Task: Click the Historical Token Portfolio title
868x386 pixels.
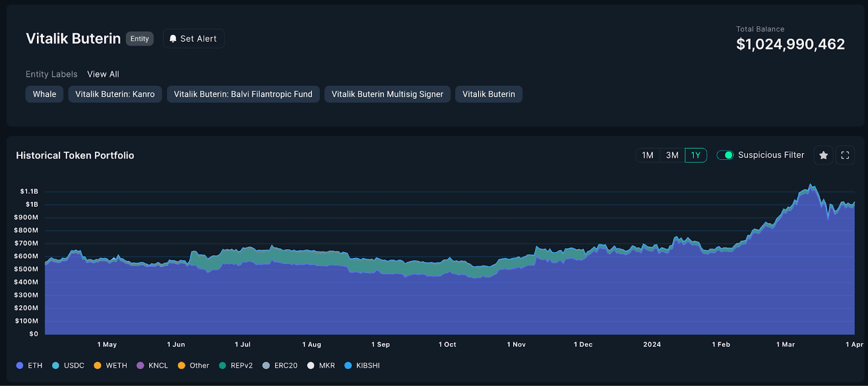Action: click(75, 155)
